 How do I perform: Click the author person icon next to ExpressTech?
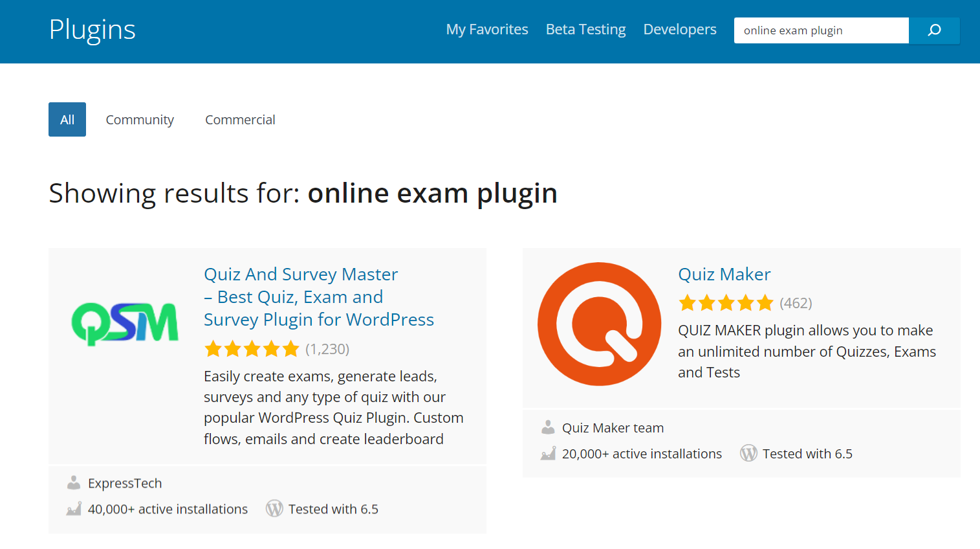point(73,482)
